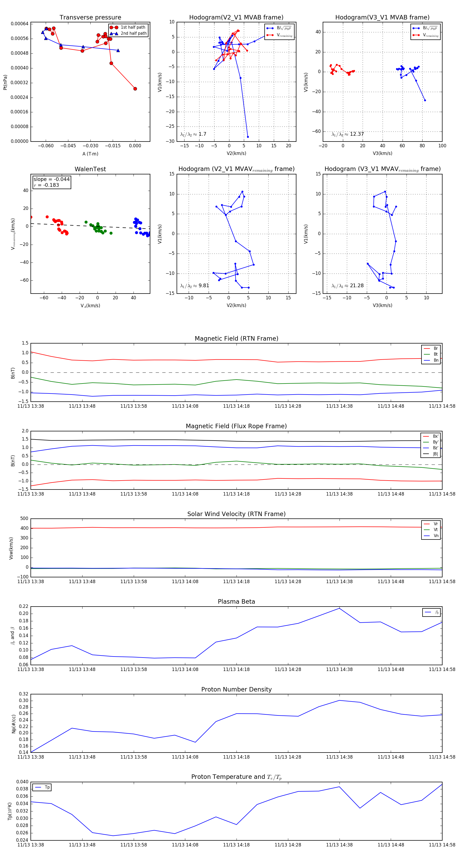Click the 'Transverse pressure' plot title
This screenshot has width=473, height=868.
(x=90, y=18)
